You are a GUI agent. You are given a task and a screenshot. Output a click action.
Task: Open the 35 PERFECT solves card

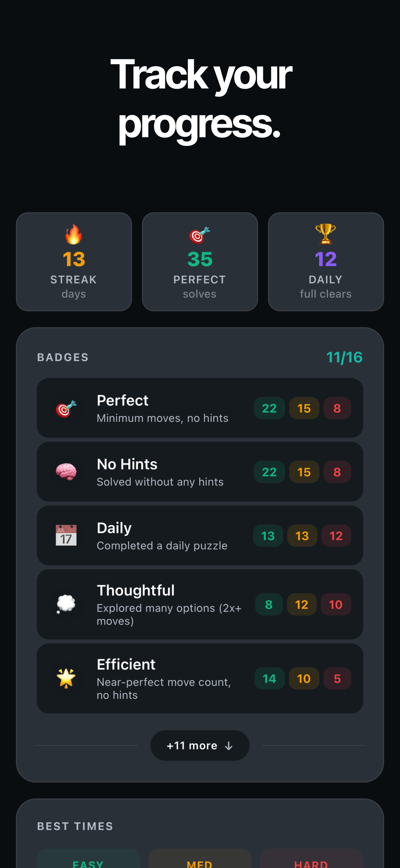pos(200,262)
